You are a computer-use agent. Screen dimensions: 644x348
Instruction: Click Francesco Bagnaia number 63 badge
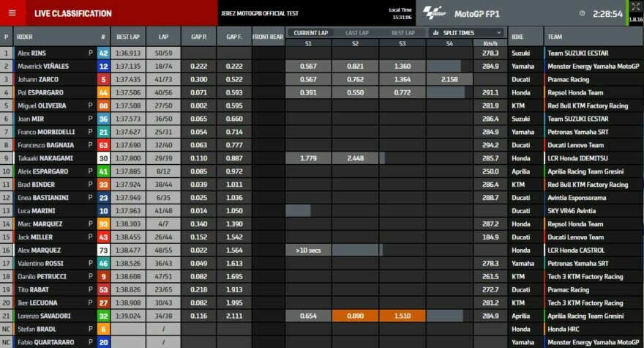click(x=103, y=145)
